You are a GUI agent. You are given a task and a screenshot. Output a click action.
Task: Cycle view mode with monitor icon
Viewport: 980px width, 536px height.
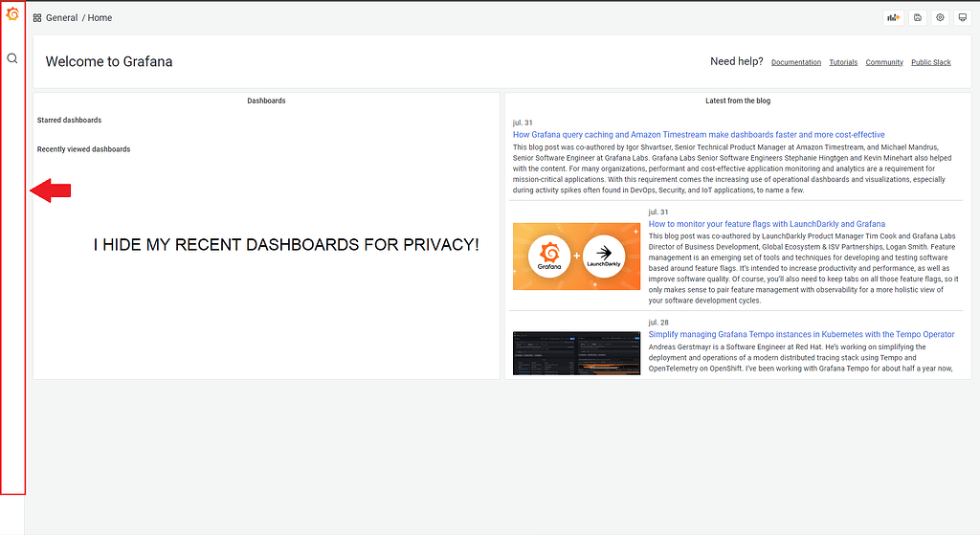pos(963,17)
